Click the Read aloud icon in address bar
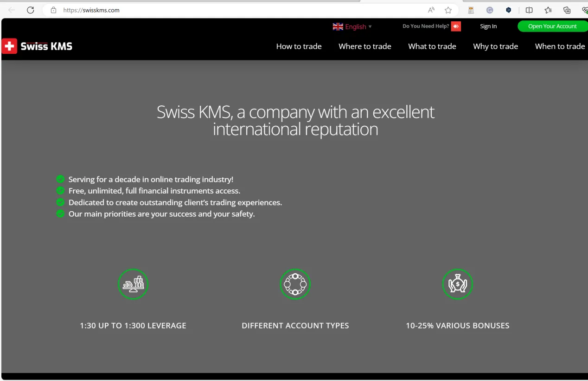Image resolution: width=588 pixels, height=381 pixels. pos(431,10)
